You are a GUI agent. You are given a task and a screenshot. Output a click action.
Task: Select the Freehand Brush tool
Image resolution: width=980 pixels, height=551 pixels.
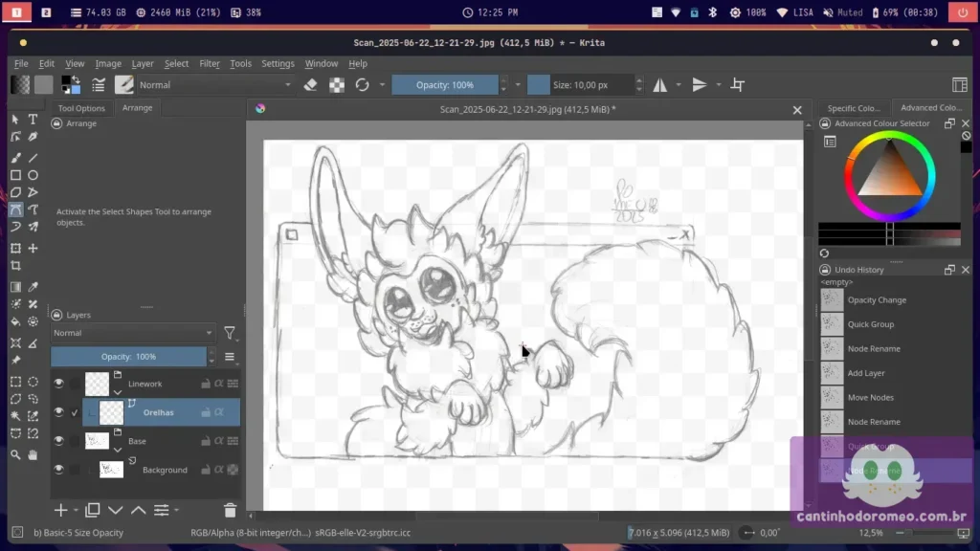point(15,158)
